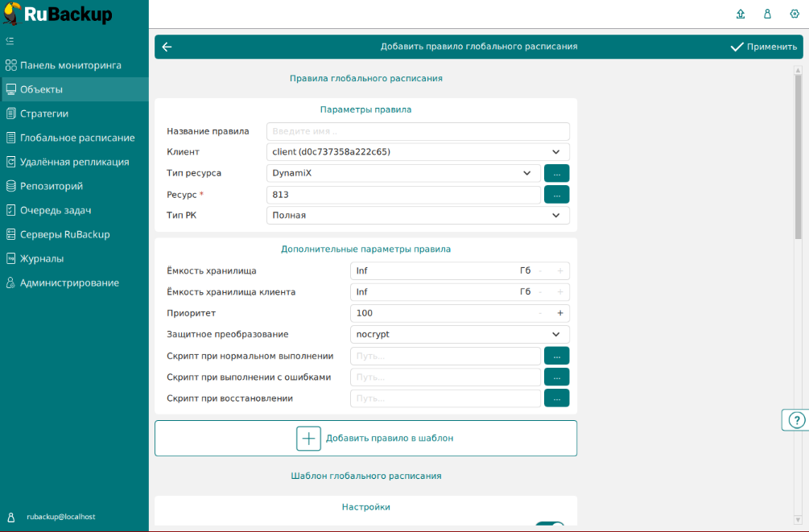Browse script path for restore
The height and width of the screenshot is (532, 809).
[x=556, y=398]
